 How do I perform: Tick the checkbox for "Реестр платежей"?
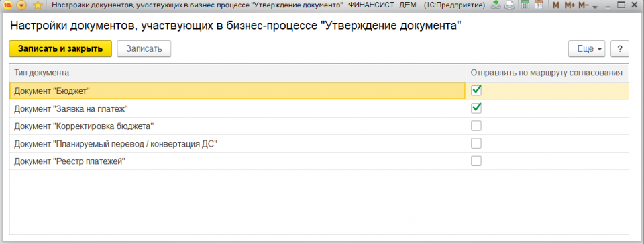[x=476, y=161]
